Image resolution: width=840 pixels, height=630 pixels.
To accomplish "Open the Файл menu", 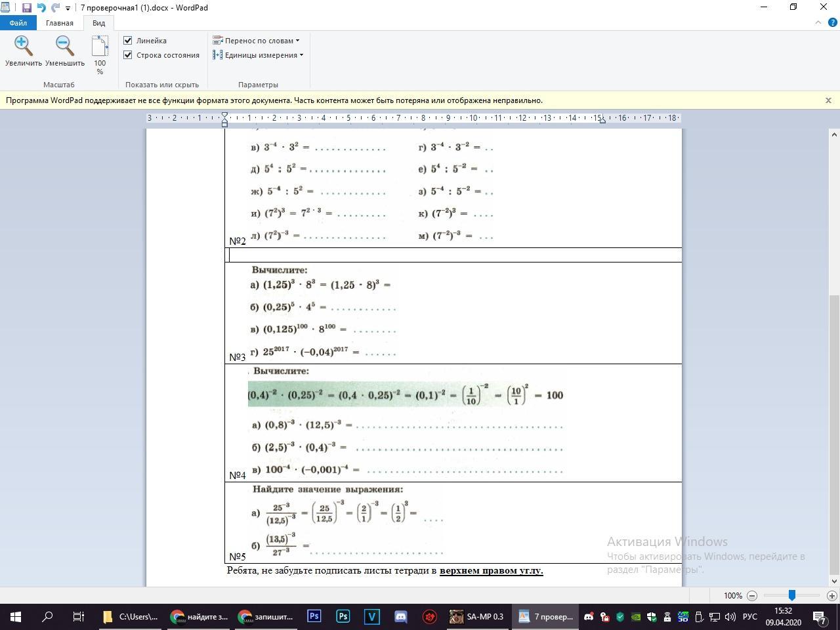I will click(18, 23).
